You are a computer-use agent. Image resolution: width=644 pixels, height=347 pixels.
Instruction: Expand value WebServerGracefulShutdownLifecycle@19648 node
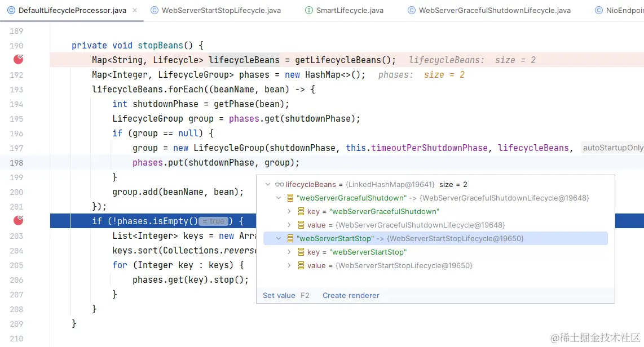(x=289, y=225)
